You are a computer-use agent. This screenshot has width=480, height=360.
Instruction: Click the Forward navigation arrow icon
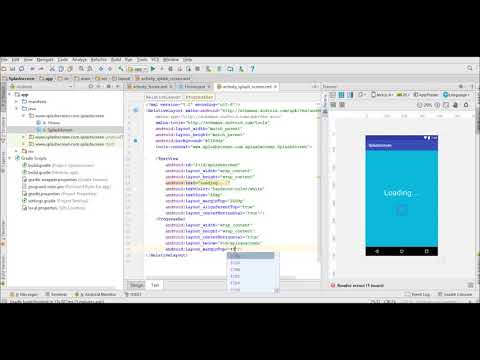[110, 69]
